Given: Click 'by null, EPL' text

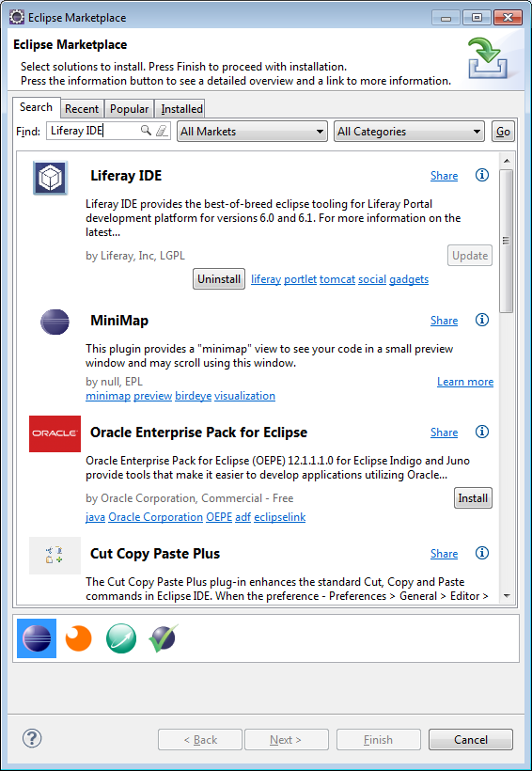Looking at the screenshot, I should click(x=114, y=382).
